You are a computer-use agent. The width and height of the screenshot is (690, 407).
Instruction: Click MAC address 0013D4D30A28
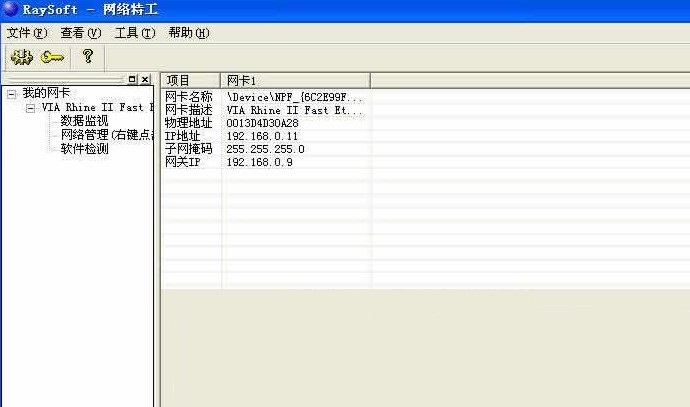coord(262,123)
